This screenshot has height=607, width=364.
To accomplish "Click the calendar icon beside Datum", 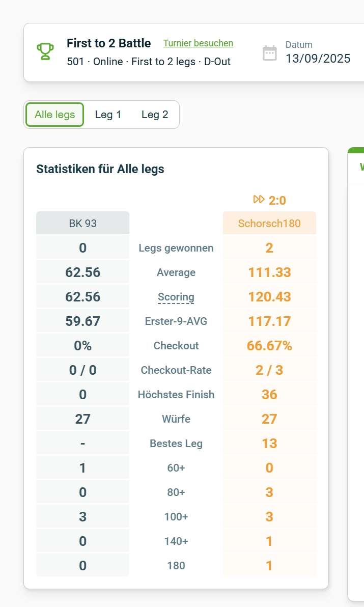I will coord(270,53).
